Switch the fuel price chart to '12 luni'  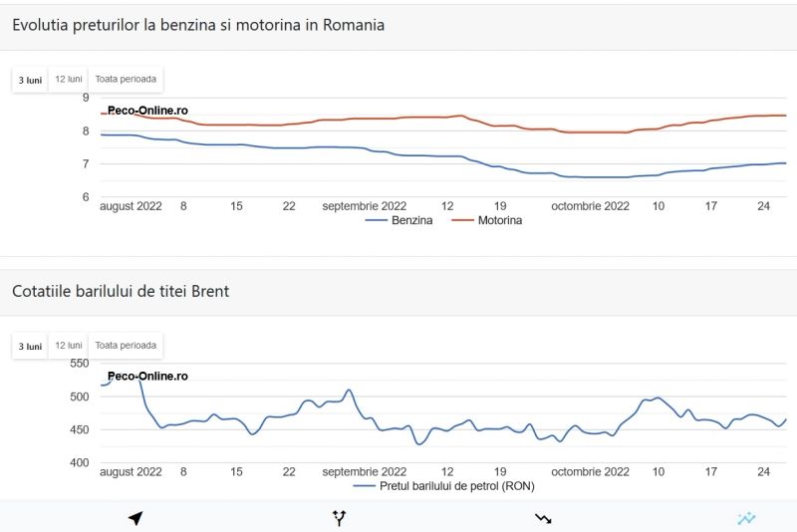pyautogui.click(x=69, y=79)
